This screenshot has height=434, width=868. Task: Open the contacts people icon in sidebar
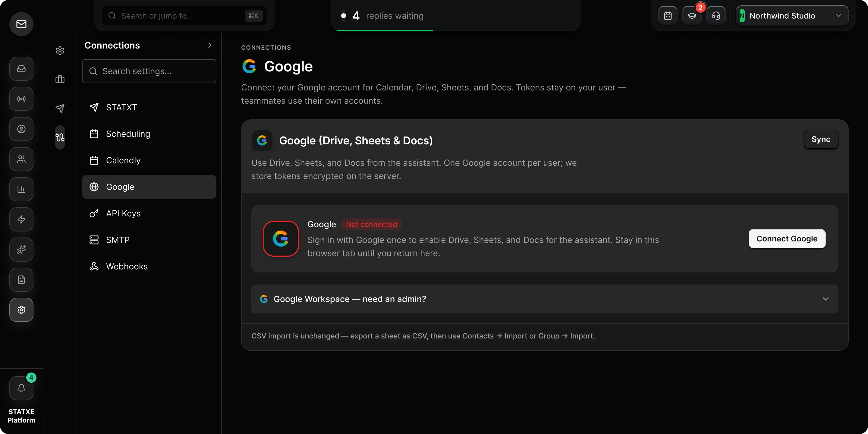tap(21, 159)
